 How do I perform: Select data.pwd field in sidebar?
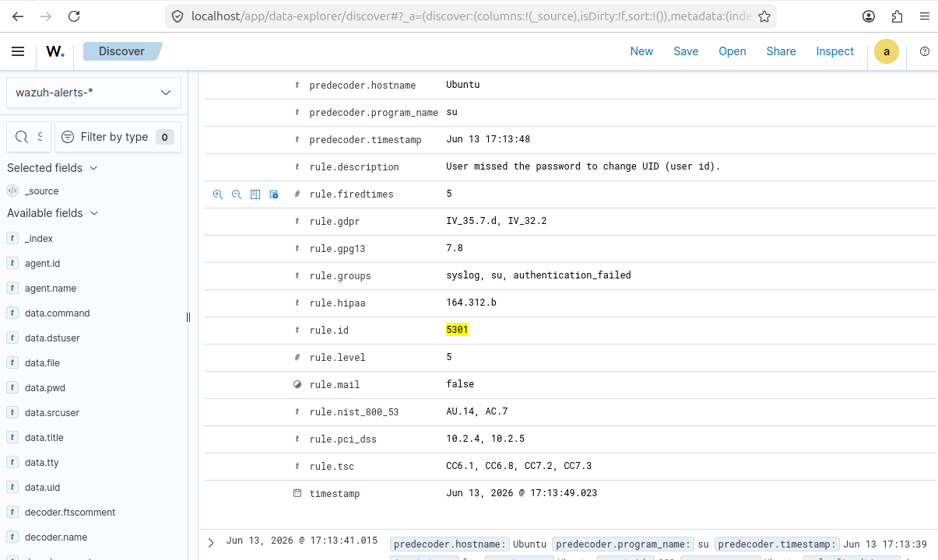tap(45, 388)
